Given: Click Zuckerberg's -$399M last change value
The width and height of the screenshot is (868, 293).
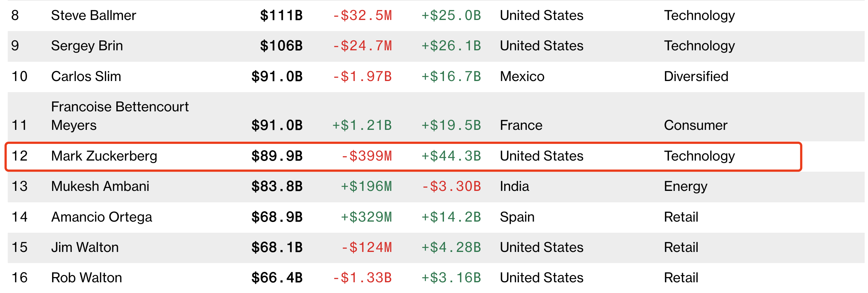Looking at the screenshot, I should 366,156.
